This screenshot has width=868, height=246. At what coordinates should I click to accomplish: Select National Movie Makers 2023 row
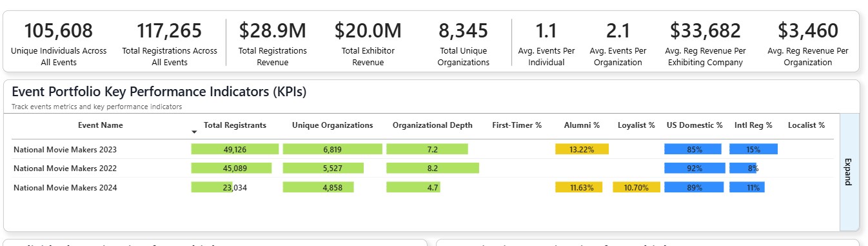click(x=422, y=149)
